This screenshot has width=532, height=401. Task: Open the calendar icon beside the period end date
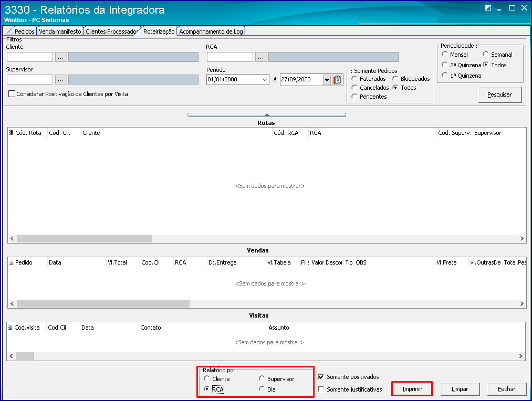pos(337,80)
